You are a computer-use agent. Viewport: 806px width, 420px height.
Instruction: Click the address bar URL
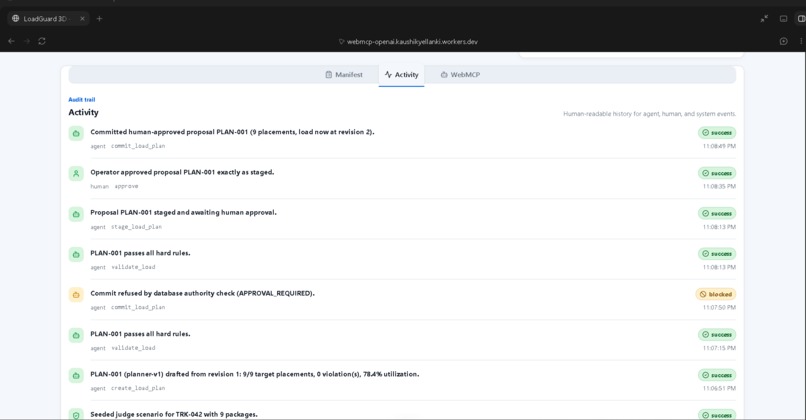(412, 42)
